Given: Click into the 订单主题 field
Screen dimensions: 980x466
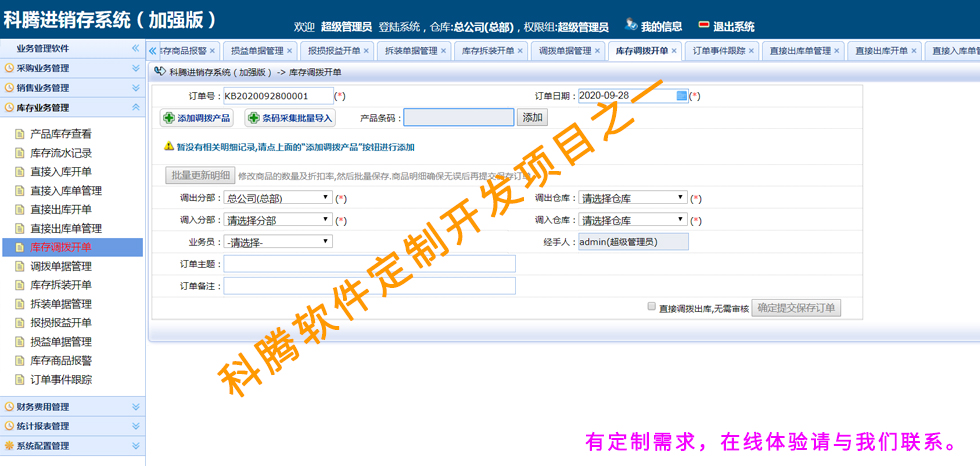Looking at the screenshot, I should (x=369, y=264).
